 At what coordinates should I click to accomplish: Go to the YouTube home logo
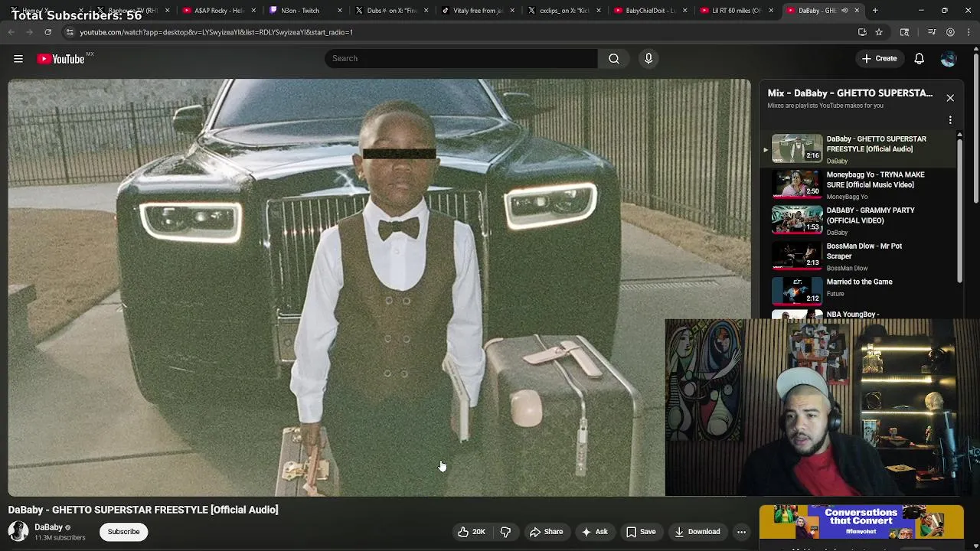click(x=61, y=59)
